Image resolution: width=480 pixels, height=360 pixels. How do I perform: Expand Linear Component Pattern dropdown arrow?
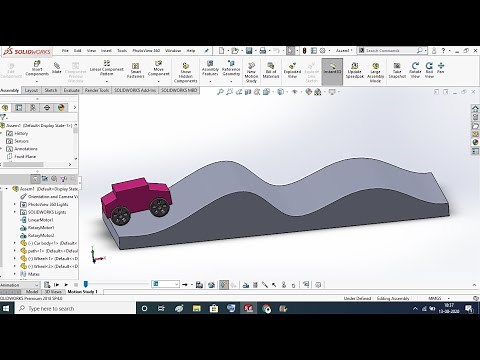pos(107,82)
